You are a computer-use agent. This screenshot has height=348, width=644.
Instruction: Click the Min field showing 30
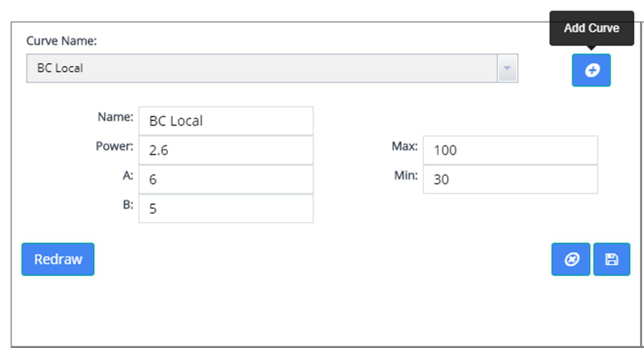pyautogui.click(x=510, y=179)
